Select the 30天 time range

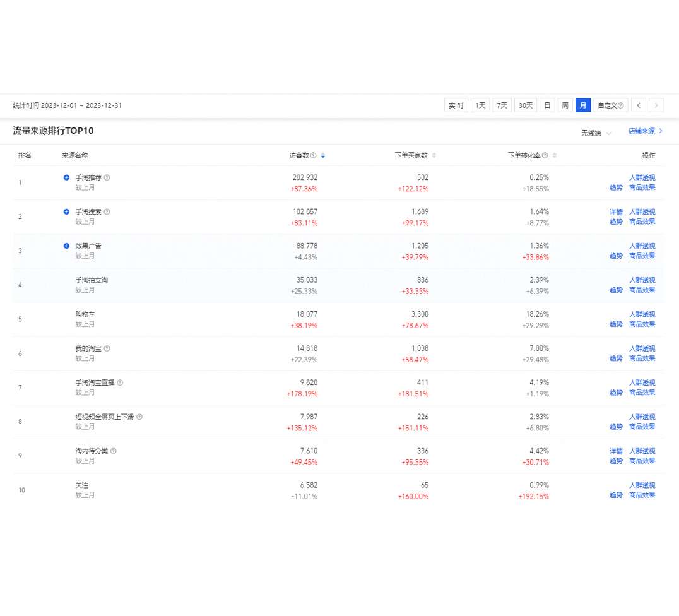[526, 105]
